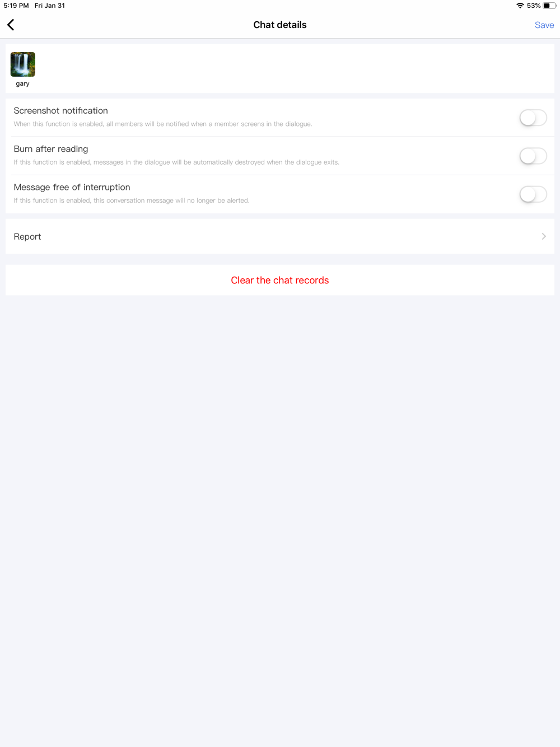Turn on Burn after reading toggle
Viewport: 560px width, 747px height.
pyautogui.click(x=533, y=156)
